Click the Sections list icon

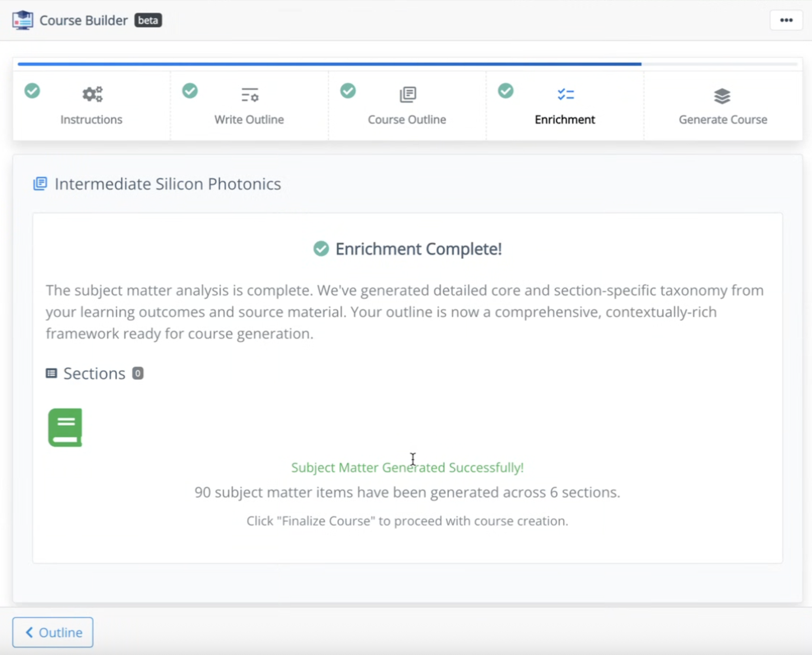pos(51,373)
